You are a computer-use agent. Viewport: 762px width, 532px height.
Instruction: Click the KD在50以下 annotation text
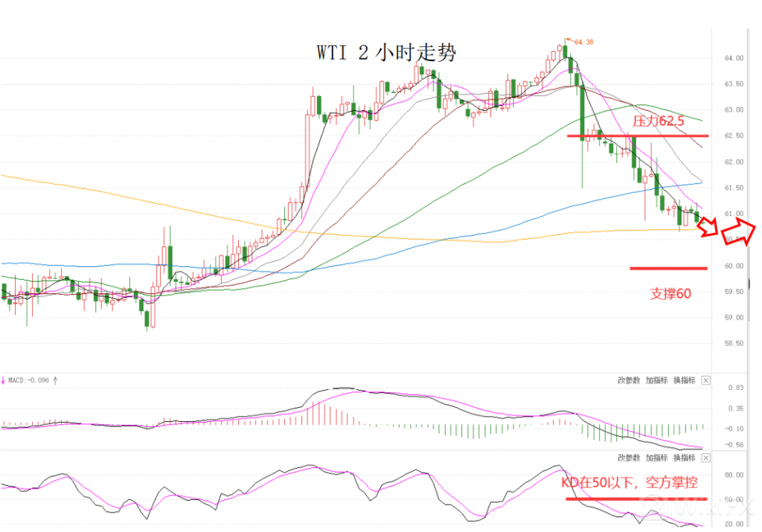coord(629,482)
